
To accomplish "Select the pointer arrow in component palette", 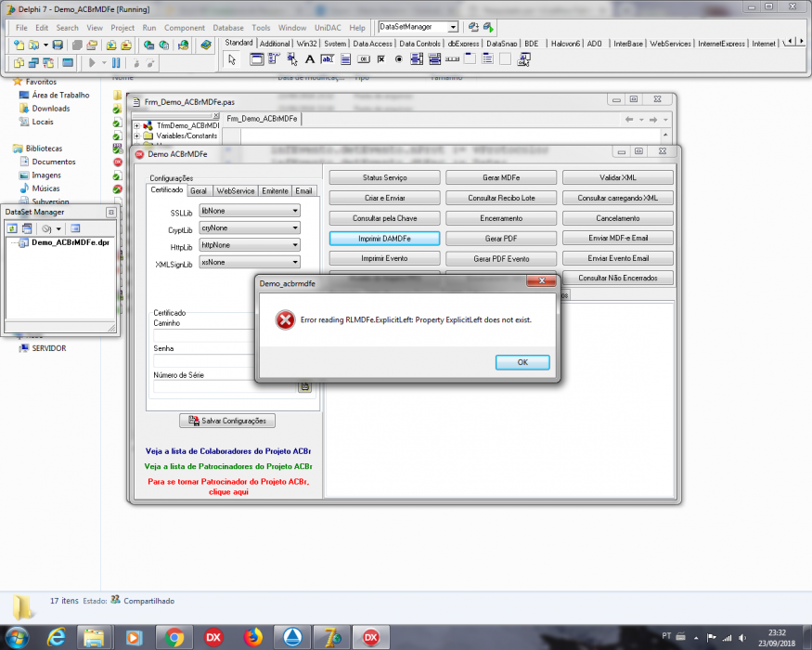I will pyautogui.click(x=232, y=59).
